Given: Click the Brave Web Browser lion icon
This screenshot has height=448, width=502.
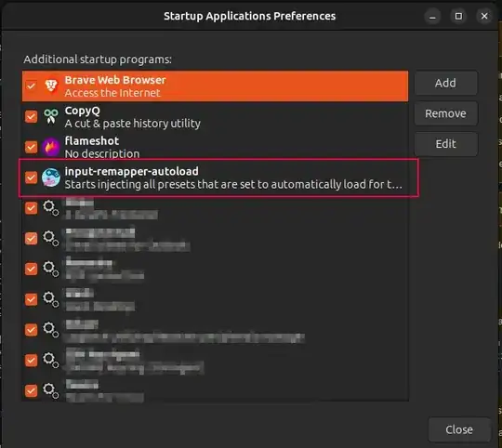Looking at the screenshot, I should click(x=51, y=86).
